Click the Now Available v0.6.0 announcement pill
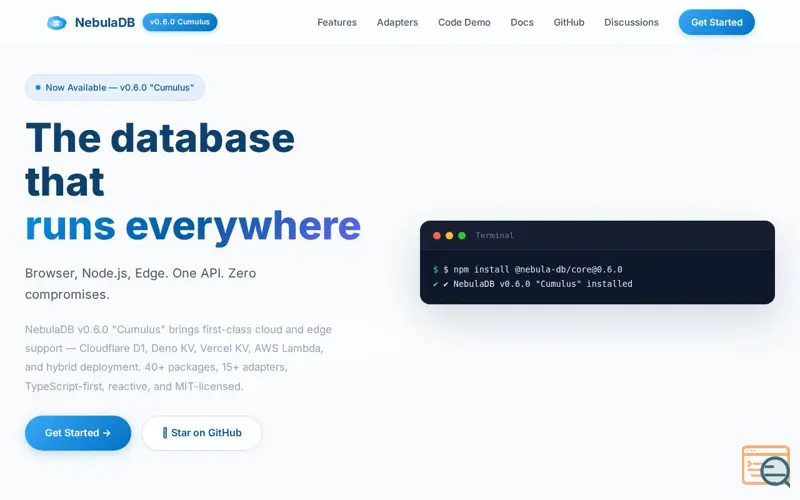 [x=115, y=87]
